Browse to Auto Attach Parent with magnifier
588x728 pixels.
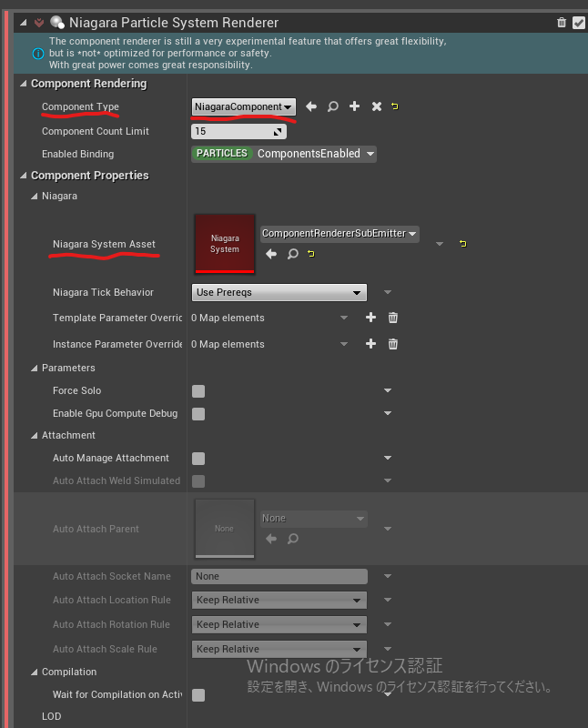pyautogui.click(x=292, y=539)
